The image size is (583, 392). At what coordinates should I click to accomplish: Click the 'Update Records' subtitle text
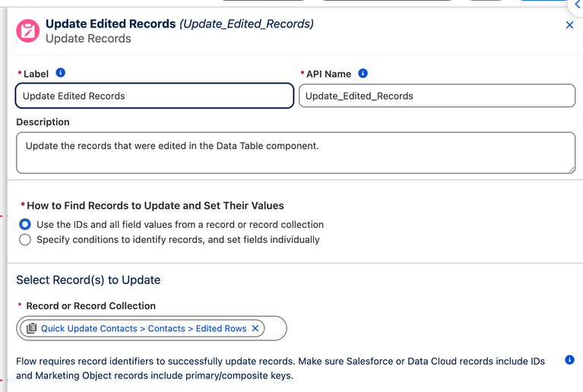88,39
